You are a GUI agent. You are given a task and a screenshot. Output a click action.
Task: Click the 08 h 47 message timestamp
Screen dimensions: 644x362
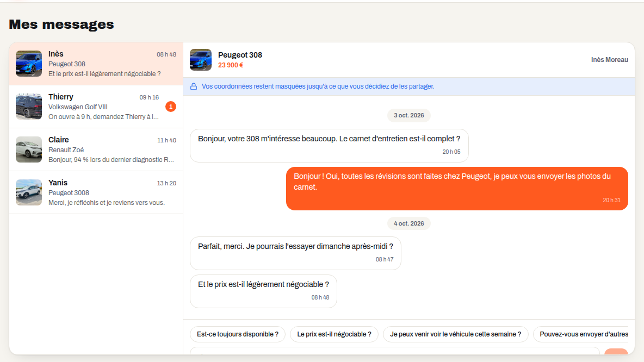(385, 259)
